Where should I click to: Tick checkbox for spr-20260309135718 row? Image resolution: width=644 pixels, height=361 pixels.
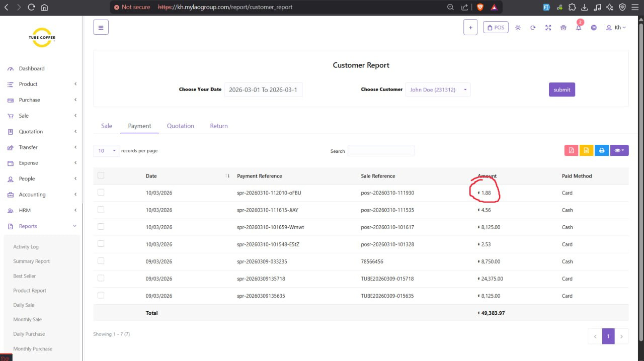(x=101, y=278)
